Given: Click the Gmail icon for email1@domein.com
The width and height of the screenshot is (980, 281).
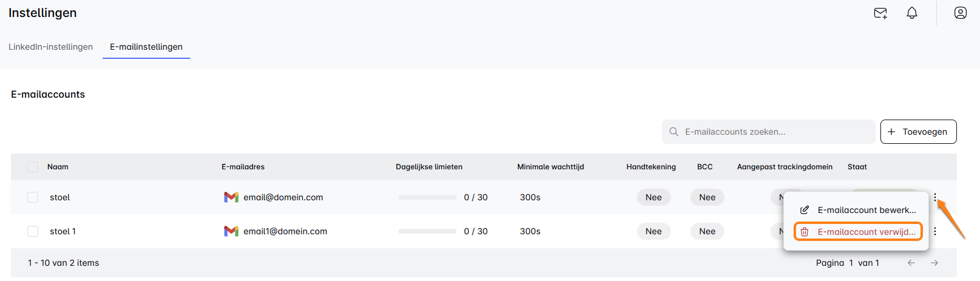Looking at the screenshot, I should point(231,231).
